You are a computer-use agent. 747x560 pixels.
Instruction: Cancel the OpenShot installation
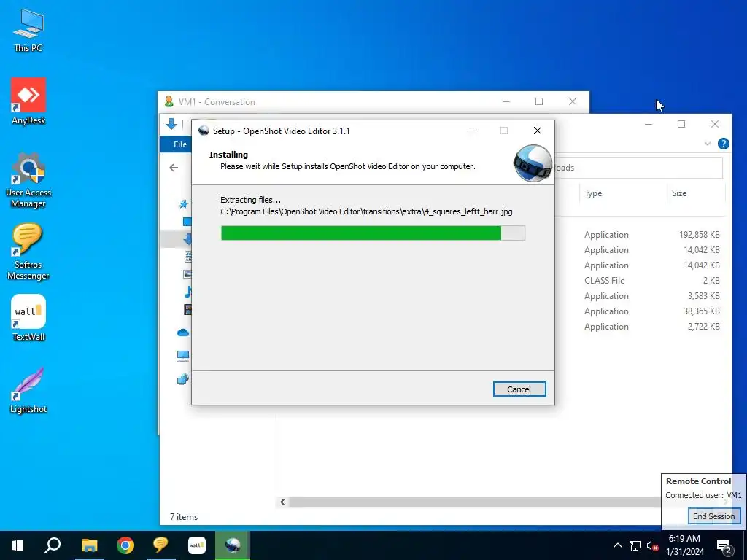pos(519,389)
